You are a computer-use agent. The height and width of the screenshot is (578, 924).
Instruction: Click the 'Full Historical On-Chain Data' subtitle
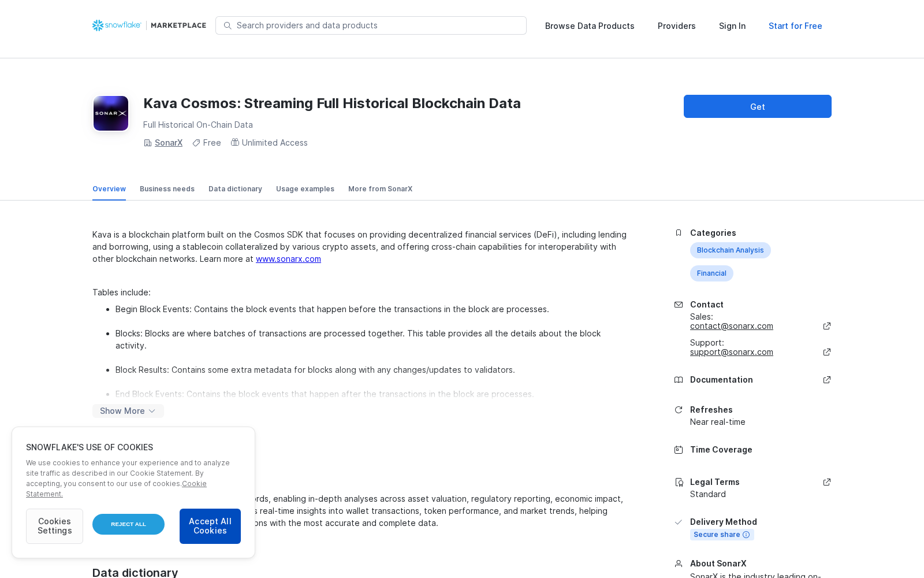[x=198, y=125]
